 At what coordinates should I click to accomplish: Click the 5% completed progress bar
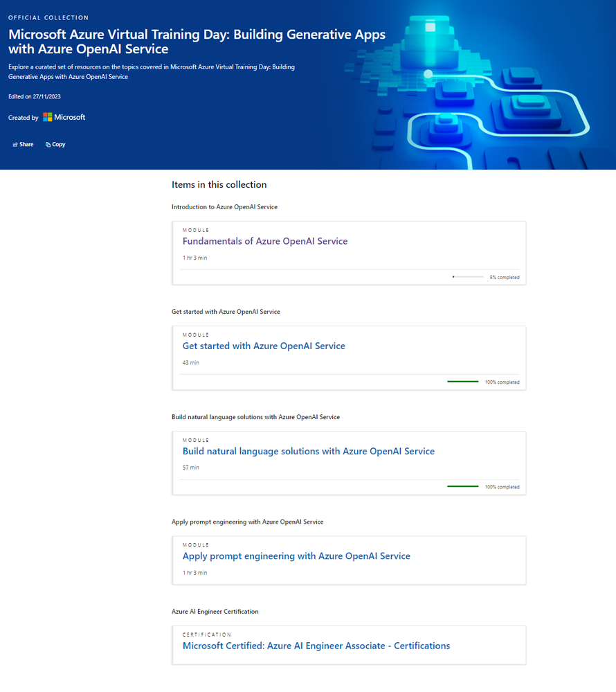[x=468, y=276]
